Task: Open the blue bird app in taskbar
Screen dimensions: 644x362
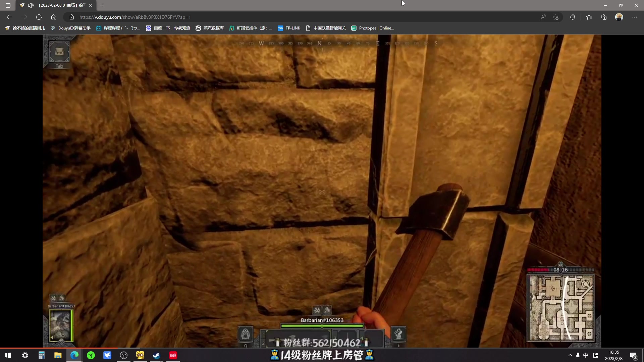Action: point(107,355)
